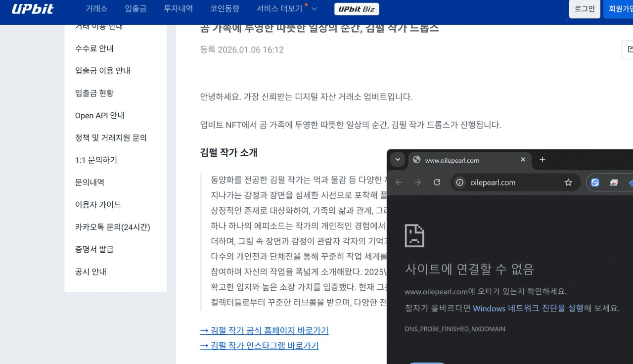This screenshot has width=633, height=364.
Task: Click the 로그인 button
Action: 585,9
